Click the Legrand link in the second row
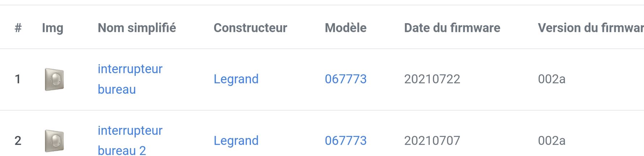This screenshot has width=644, height=156. [x=236, y=141]
